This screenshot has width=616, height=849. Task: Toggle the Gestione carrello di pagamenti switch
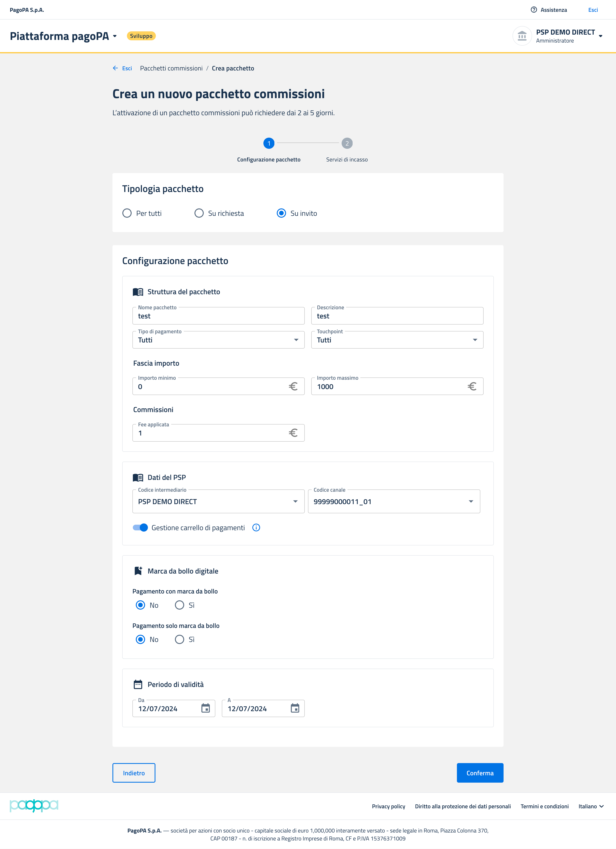[x=140, y=528]
